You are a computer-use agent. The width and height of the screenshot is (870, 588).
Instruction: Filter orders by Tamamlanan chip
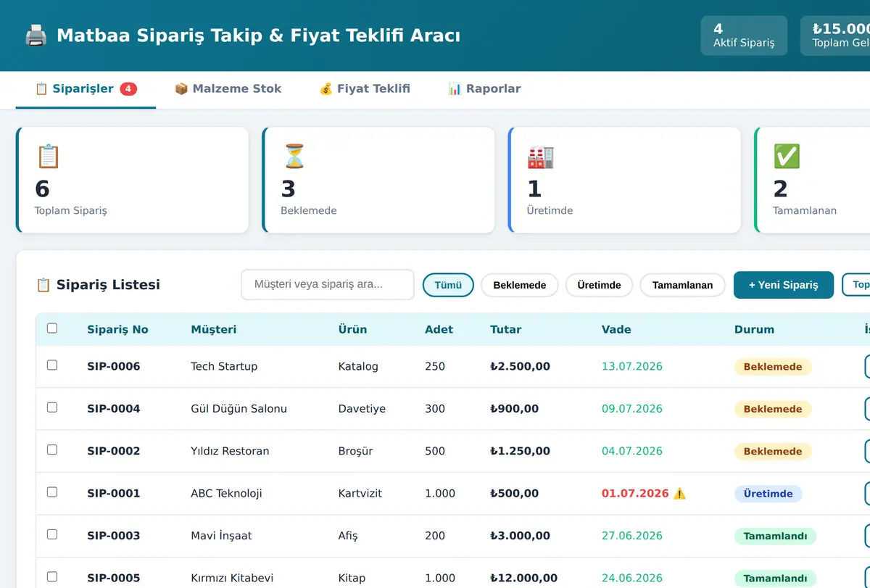pyautogui.click(x=682, y=285)
